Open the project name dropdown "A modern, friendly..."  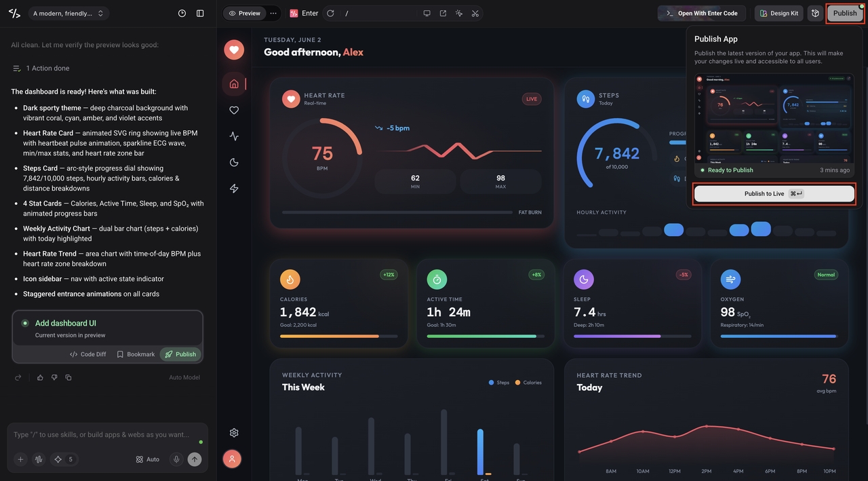(x=68, y=13)
